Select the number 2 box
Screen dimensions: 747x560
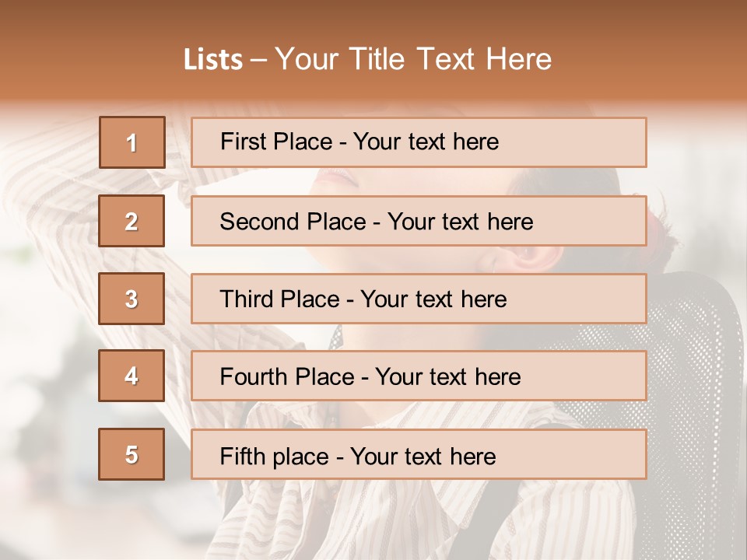[132, 221]
